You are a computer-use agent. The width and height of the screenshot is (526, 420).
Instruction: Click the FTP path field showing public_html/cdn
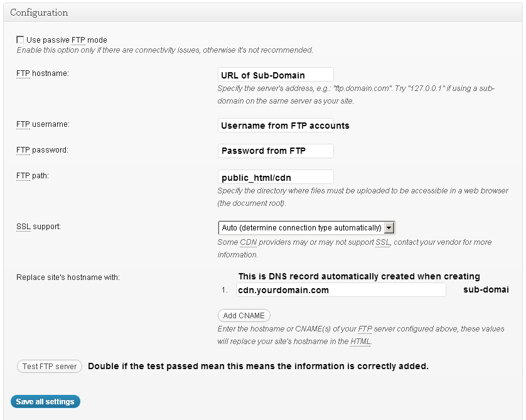pyautogui.click(x=275, y=176)
